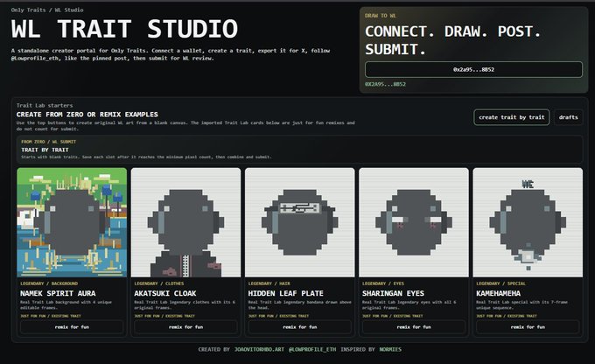Click 'remix for fun' under Hidden Leaf Plate

300,326
